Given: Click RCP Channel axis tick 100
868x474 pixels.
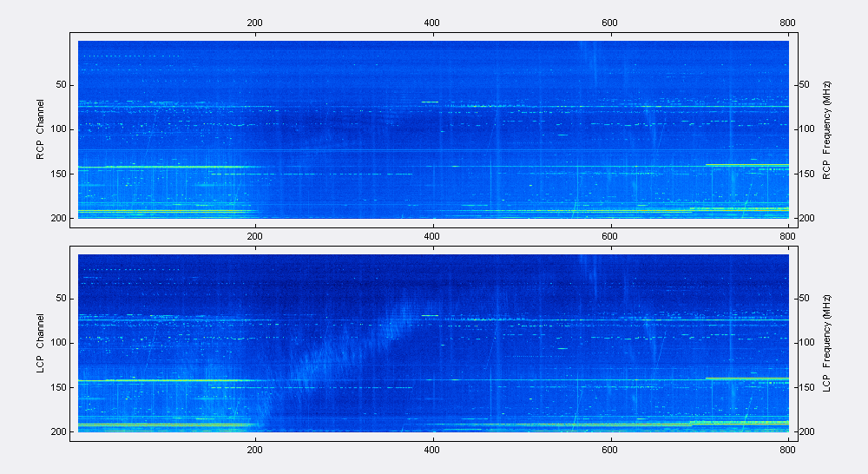Looking at the screenshot, I should (x=59, y=129).
